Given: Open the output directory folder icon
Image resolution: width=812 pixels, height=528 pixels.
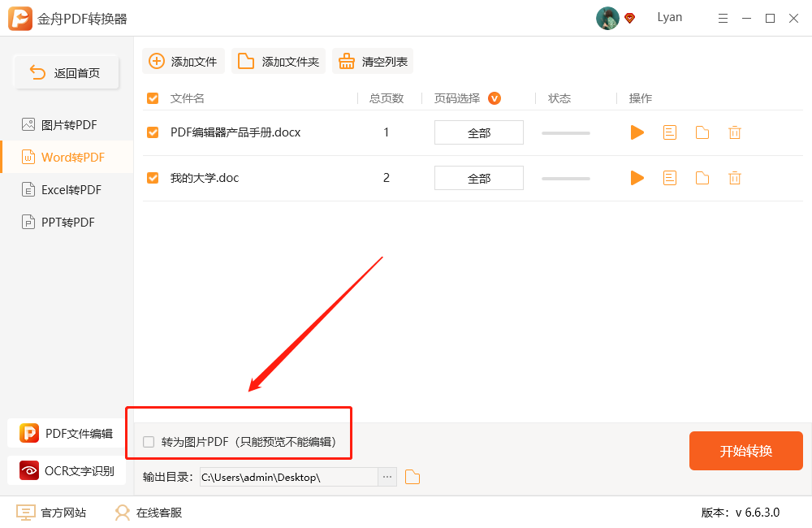Looking at the screenshot, I should tap(412, 477).
